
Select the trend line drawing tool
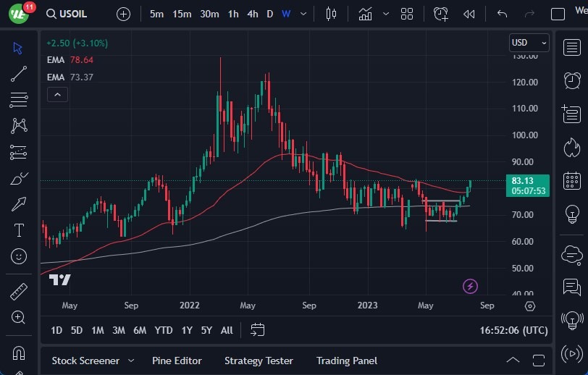click(19, 73)
